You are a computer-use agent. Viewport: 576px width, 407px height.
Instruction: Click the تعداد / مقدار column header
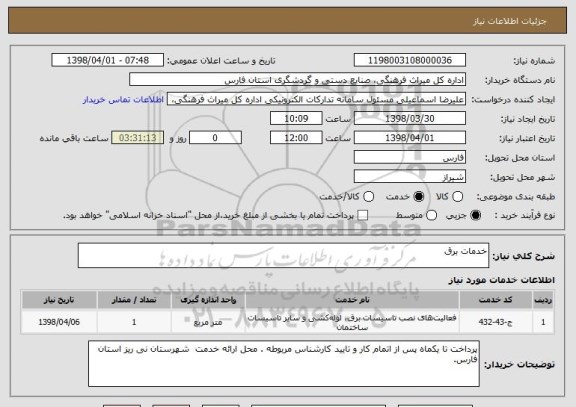tap(134, 300)
